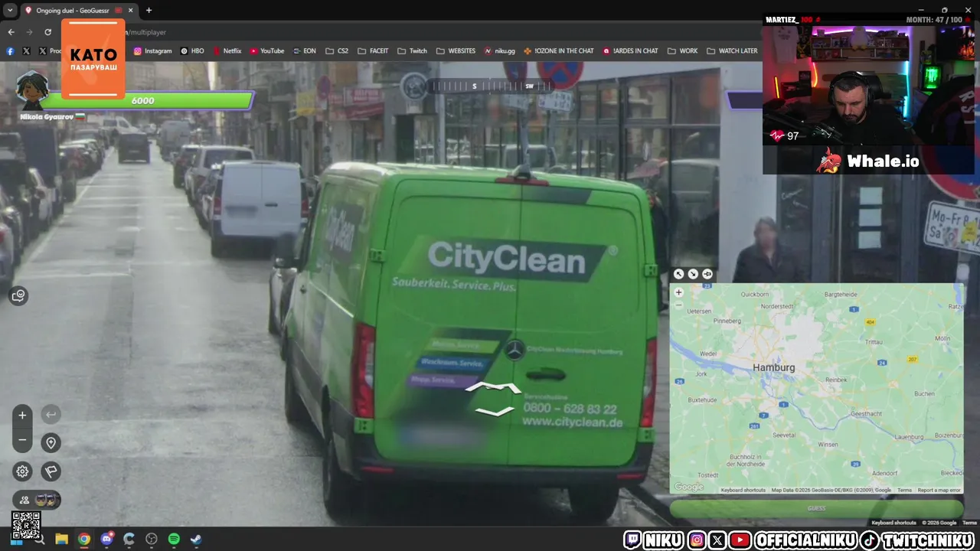Open Discord from the taskbar
980x551 pixels.
point(106,540)
